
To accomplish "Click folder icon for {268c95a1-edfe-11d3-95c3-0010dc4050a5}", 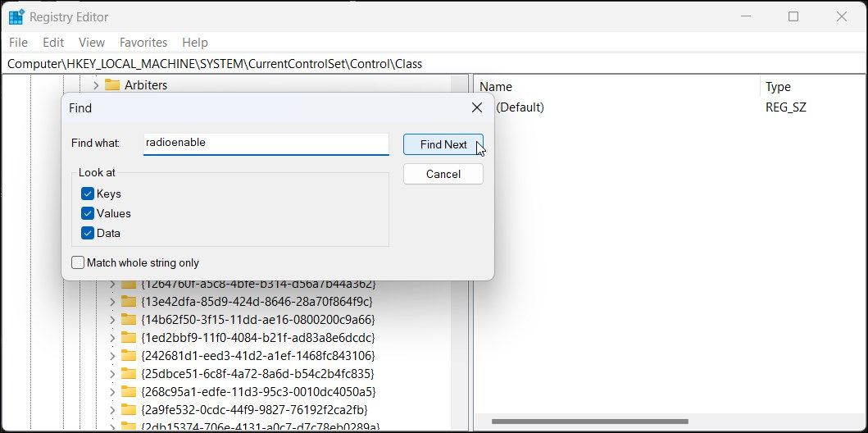I will (x=129, y=391).
